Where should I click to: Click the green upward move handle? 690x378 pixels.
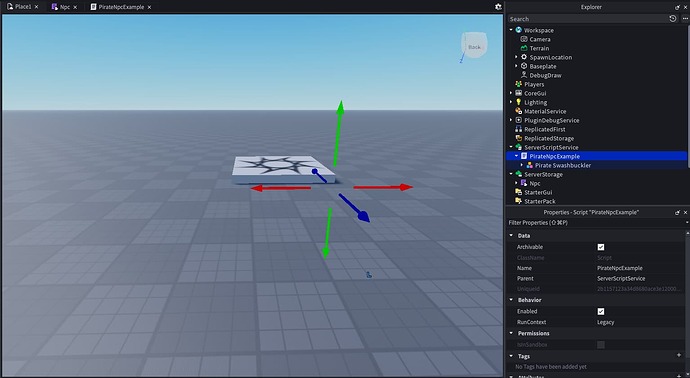(338, 132)
